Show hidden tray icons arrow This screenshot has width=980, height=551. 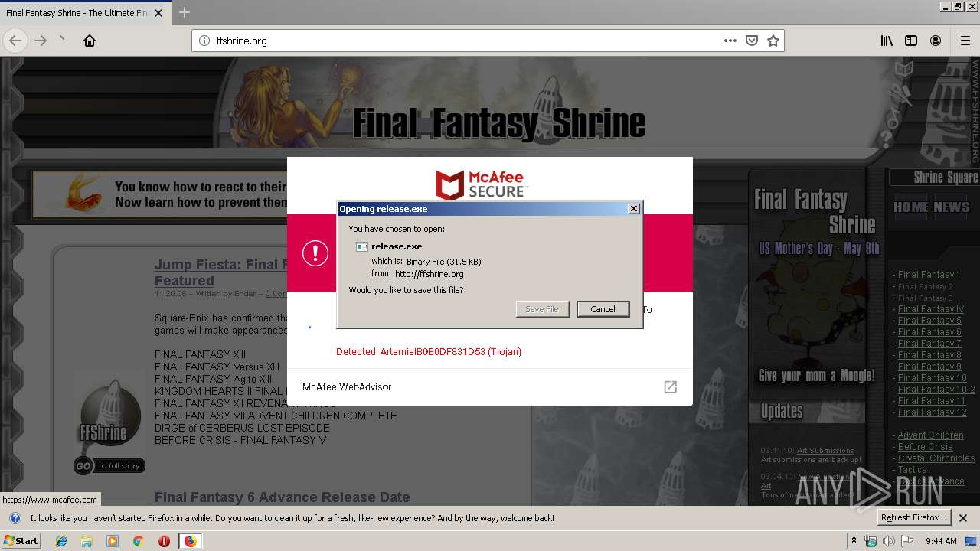click(854, 541)
